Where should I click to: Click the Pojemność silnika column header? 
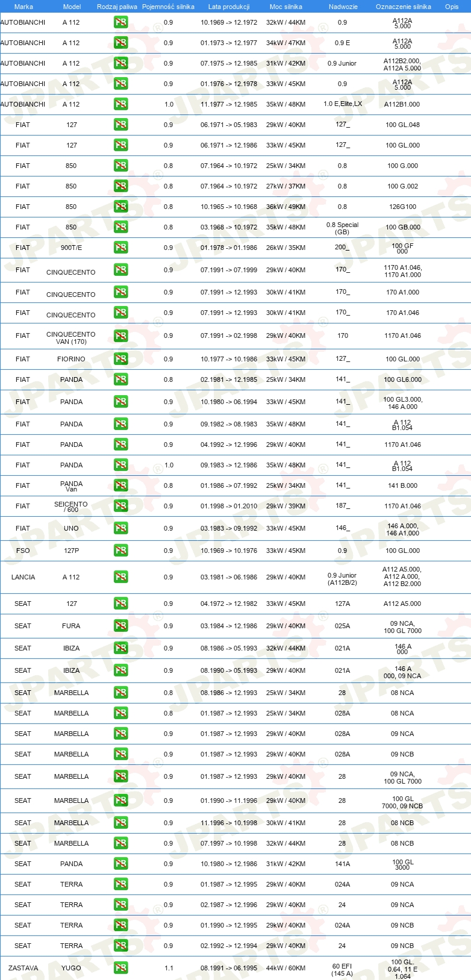click(x=168, y=7)
